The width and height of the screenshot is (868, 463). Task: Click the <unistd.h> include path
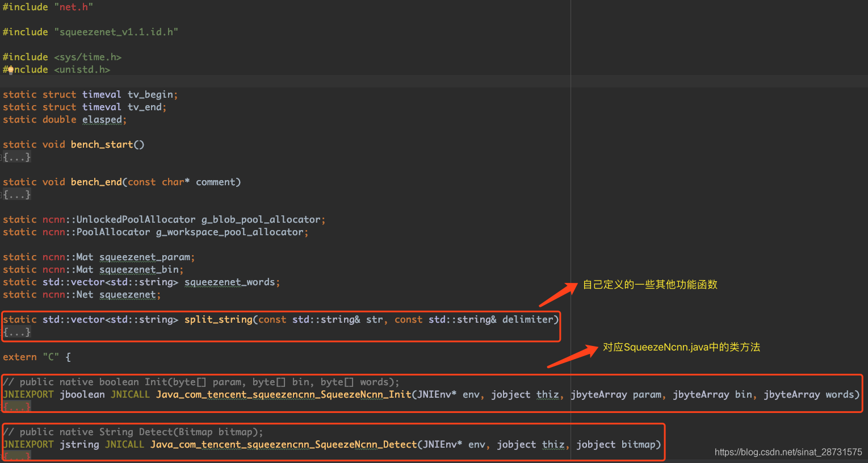pos(82,69)
